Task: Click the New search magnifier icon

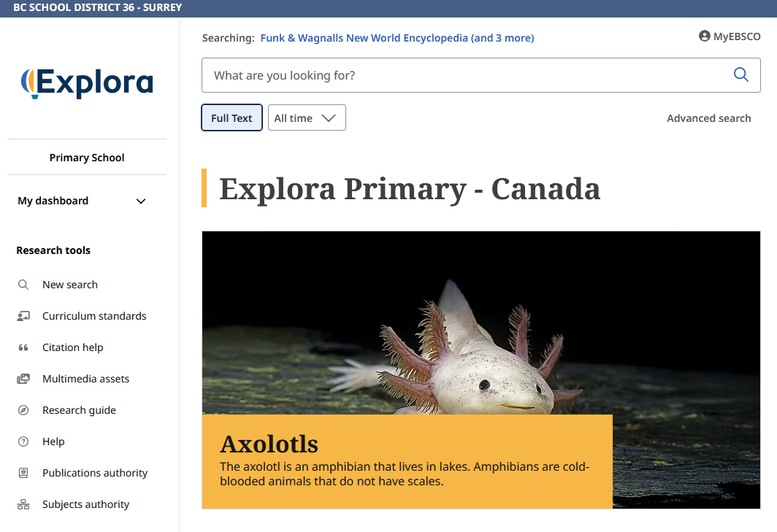Action: [x=23, y=285]
